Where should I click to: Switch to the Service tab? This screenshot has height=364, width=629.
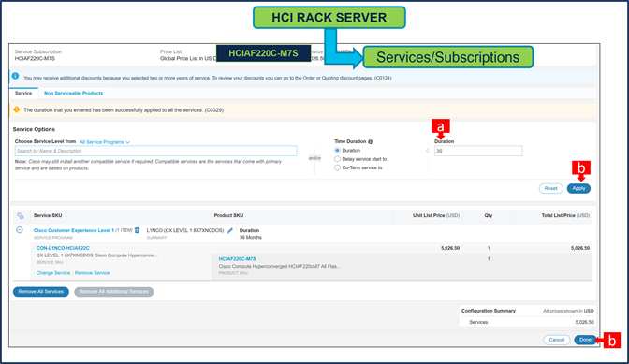coord(23,93)
